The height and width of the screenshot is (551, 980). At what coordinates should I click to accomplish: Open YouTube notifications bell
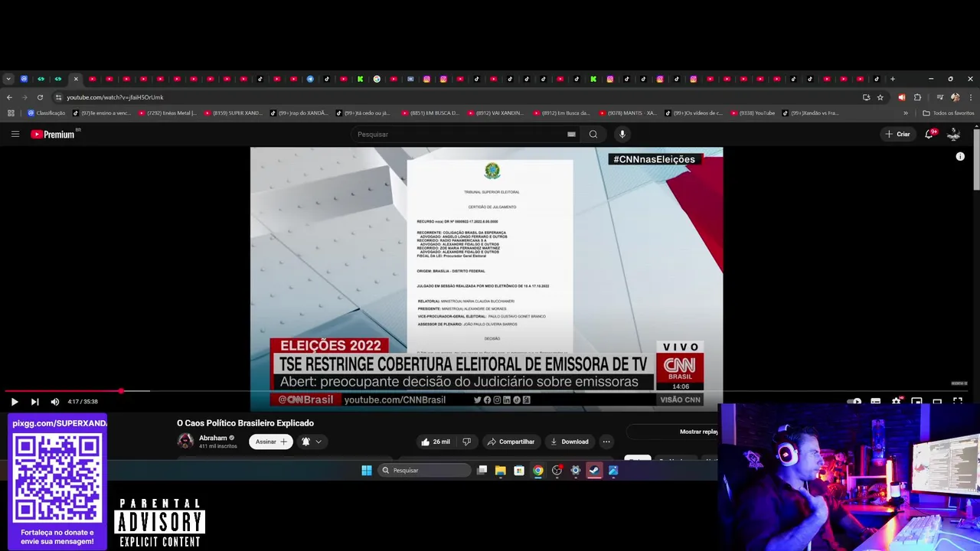(x=929, y=134)
